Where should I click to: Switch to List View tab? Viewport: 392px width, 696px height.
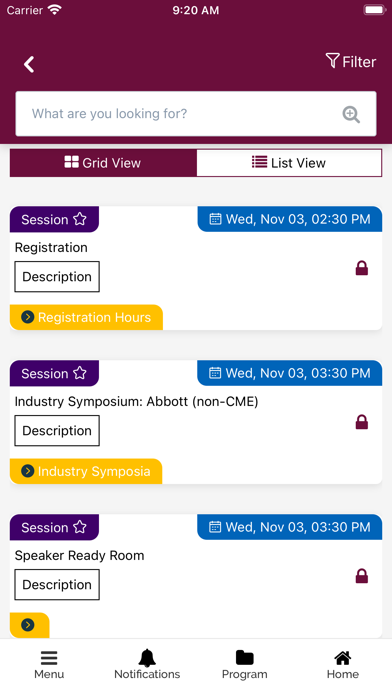click(x=289, y=163)
